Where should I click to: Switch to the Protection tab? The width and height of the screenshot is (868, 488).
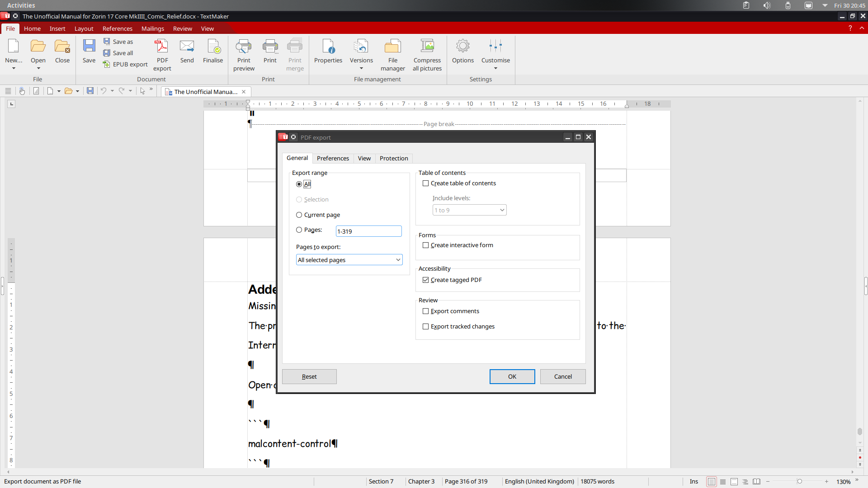394,158
